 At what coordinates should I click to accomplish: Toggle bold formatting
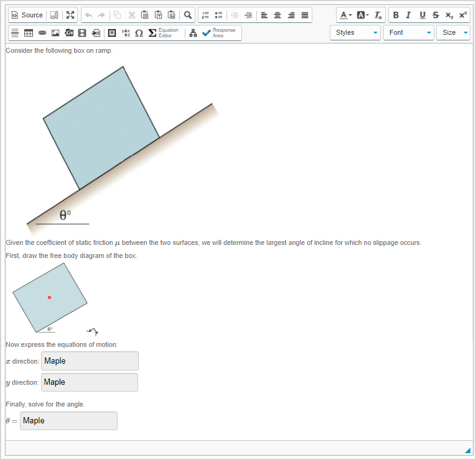point(396,15)
